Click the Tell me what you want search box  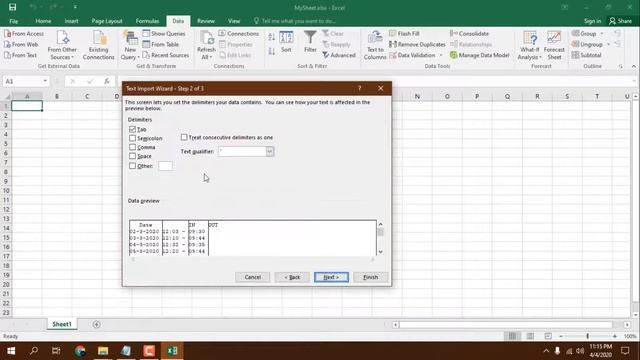(x=295, y=21)
